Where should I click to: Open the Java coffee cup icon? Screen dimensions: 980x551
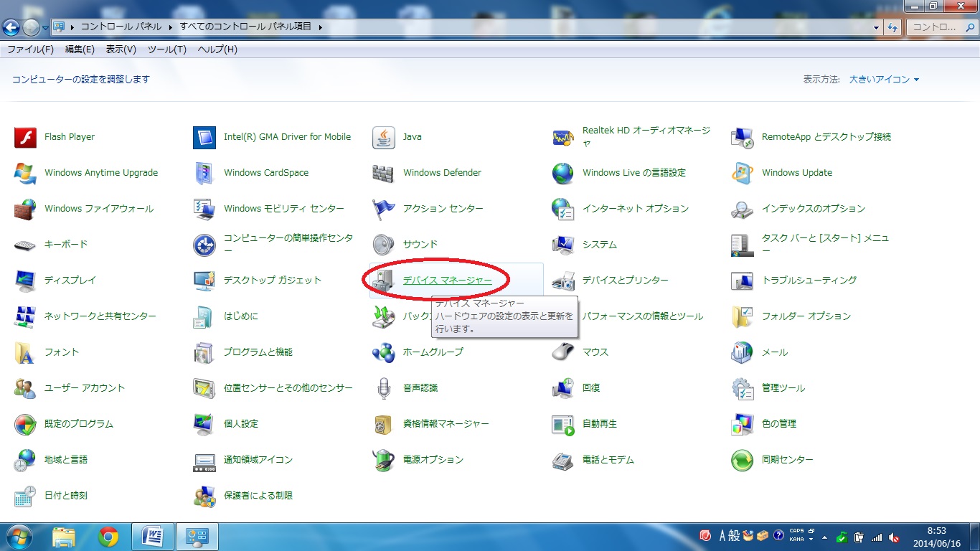click(384, 137)
